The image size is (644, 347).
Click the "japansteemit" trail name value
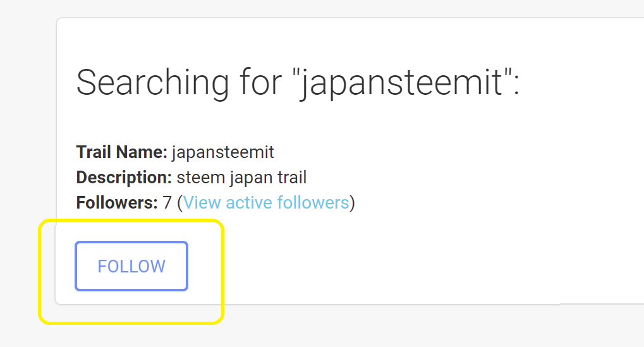[x=223, y=152]
